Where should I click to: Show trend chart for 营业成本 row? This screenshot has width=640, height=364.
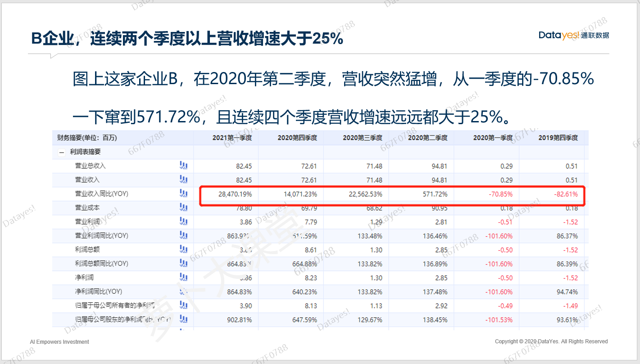183,207
